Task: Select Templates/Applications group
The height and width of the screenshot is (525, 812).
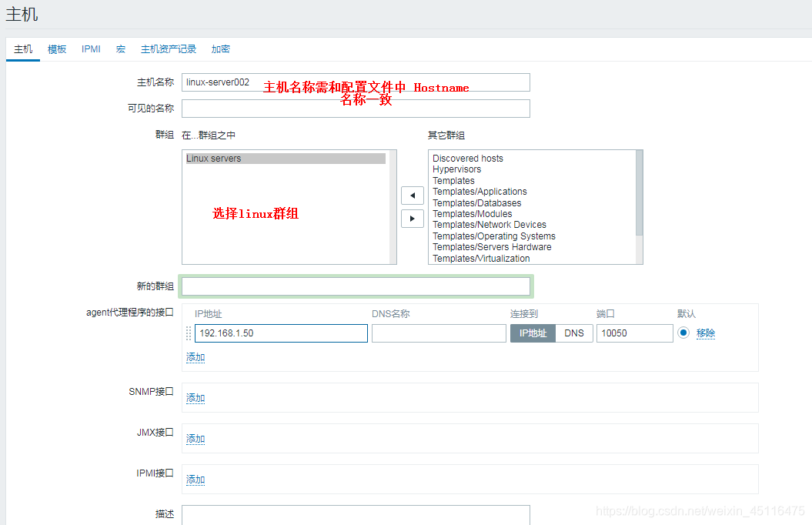Action: [480, 192]
